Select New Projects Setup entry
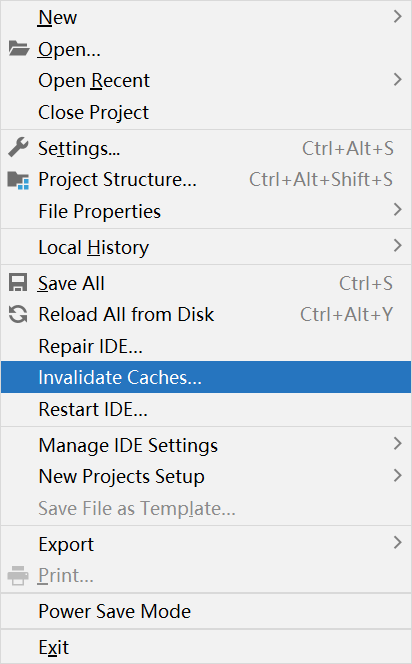The image size is (412, 664). [206, 476]
